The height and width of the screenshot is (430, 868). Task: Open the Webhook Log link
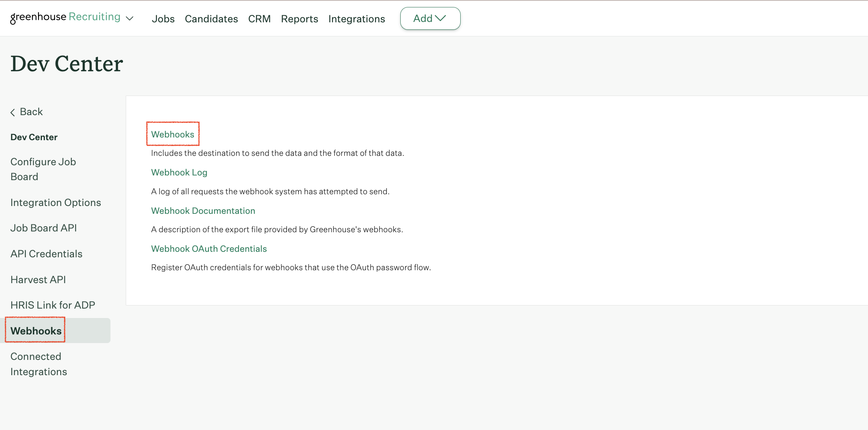coord(179,172)
